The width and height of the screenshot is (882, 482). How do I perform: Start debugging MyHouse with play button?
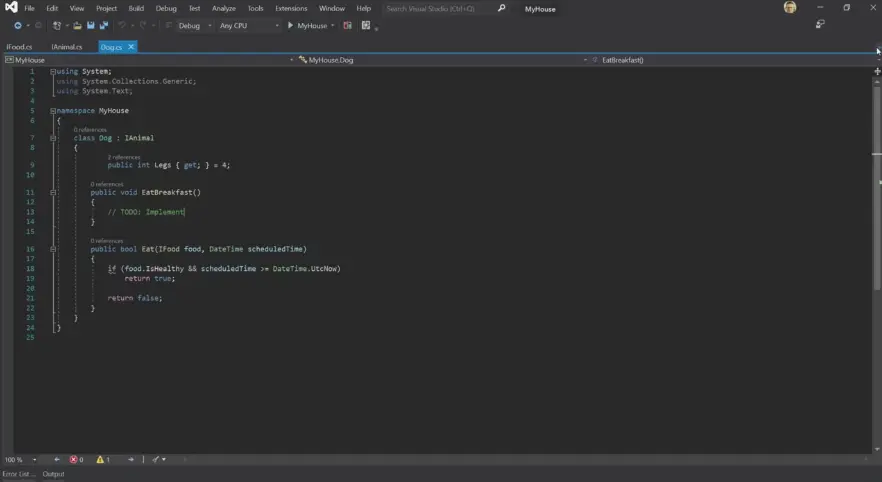click(290, 25)
